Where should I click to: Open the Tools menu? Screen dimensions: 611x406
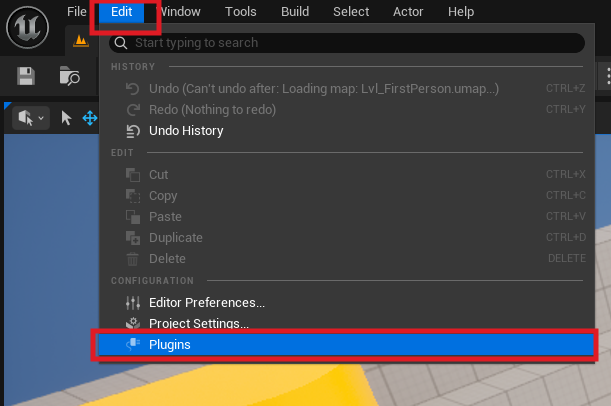tap(240, 12)
